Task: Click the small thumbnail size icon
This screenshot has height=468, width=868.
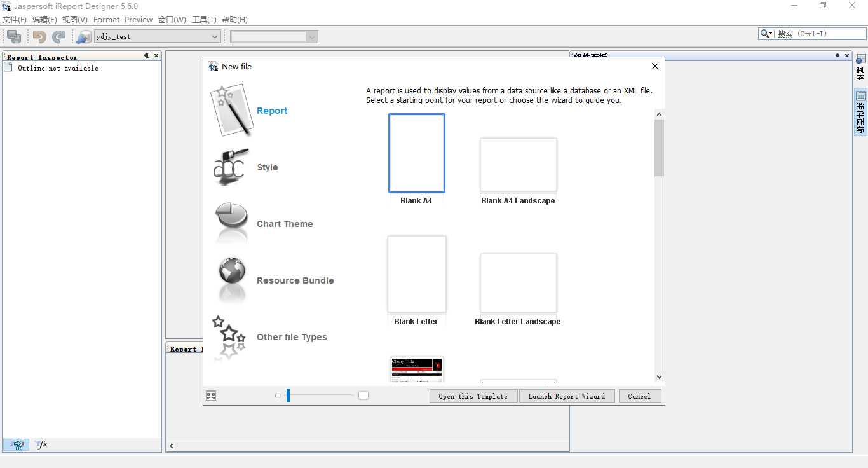Action: point(278,396)
